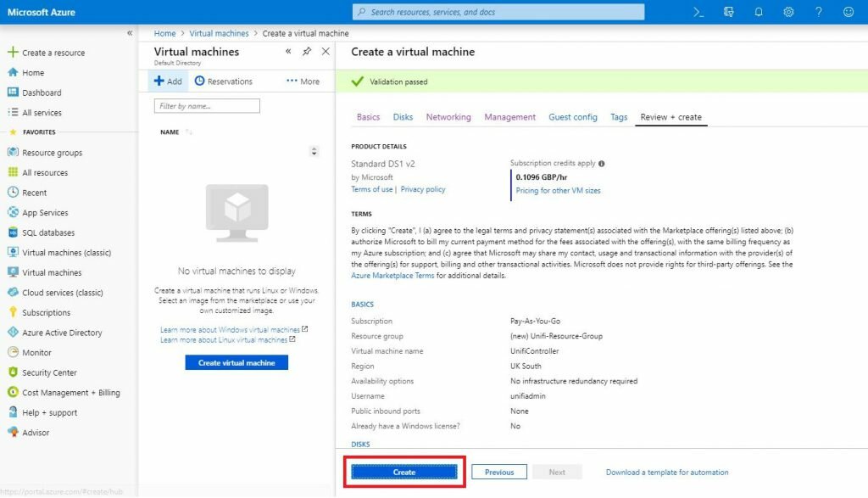Open Pricing for other VM sizes

coord(558,191)
